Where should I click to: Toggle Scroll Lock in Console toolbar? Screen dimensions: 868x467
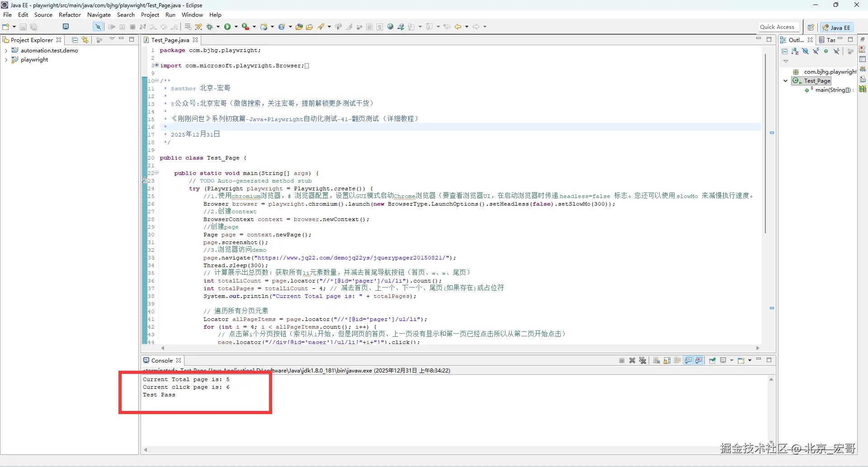point(667,360)
